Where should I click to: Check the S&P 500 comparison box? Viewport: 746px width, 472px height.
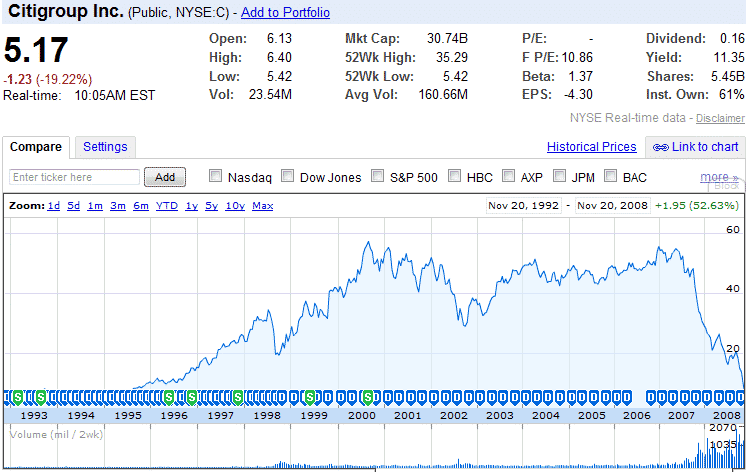click(378, 177)
